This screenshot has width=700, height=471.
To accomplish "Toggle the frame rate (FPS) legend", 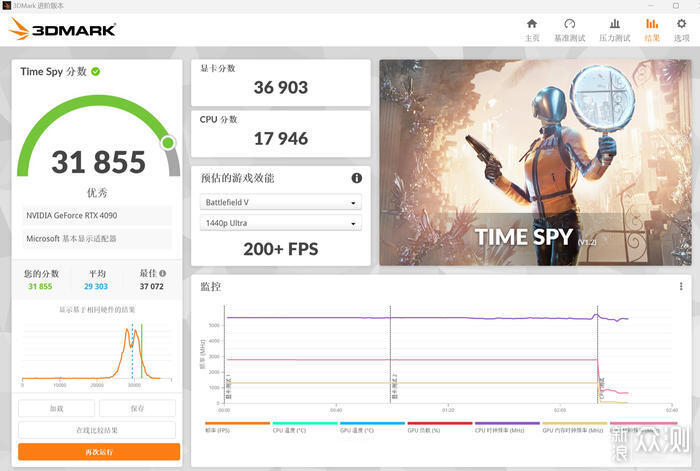I will coord(237,427).
